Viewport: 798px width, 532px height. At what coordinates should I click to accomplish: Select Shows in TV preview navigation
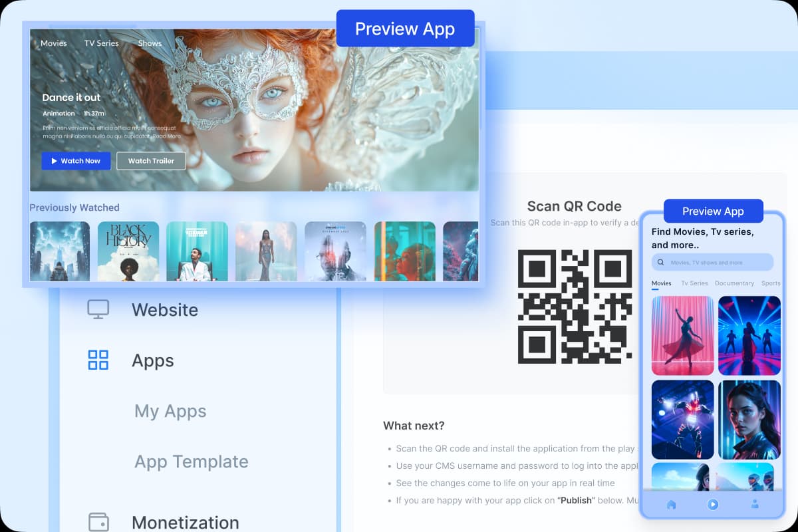click(150, 43)
